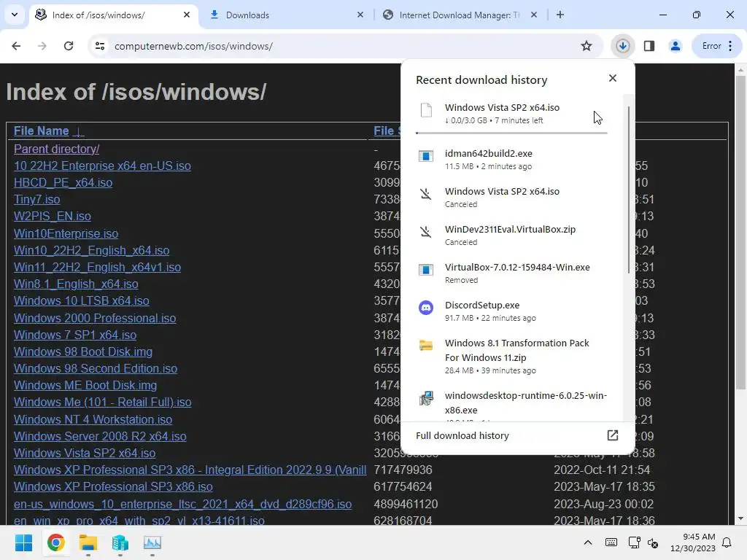The width and height of the screenshot is (747, 560).
Task: Open the Windows notifications bell
Action: tap(727, 542)
